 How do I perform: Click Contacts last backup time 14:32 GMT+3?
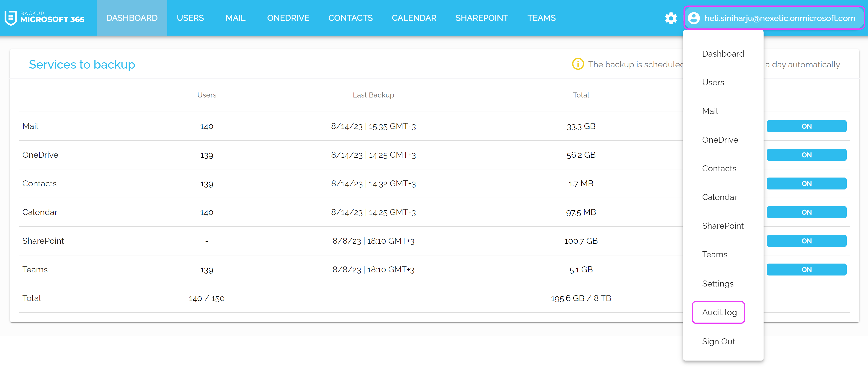(x=392, y=184)
